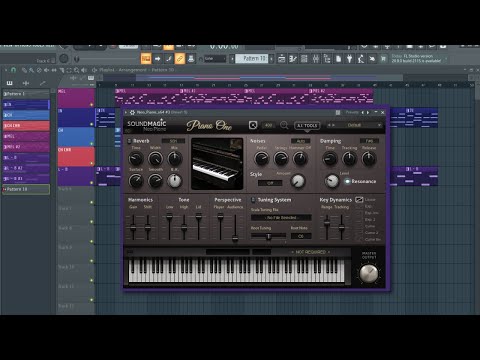Open the plugin picker plug icon
This screenshot has height=360, width=480.
pos(349,59)
